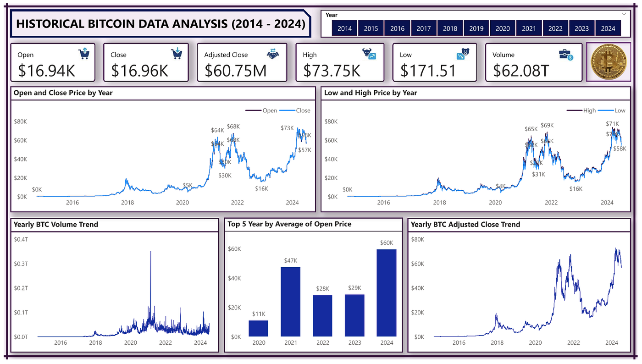This screenshot has height=364, width=642.
Task: Filter the report to 2022
Action: (x=555, y=28)
